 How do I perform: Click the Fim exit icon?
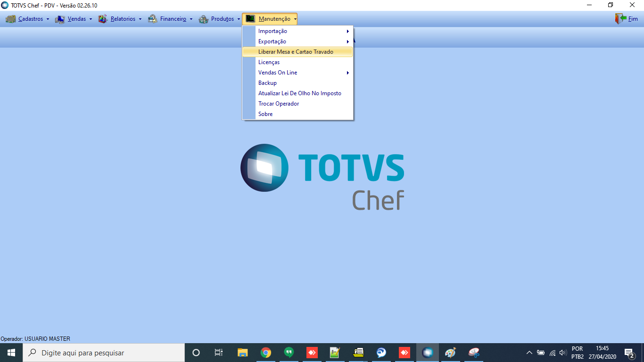coord(620,19)
